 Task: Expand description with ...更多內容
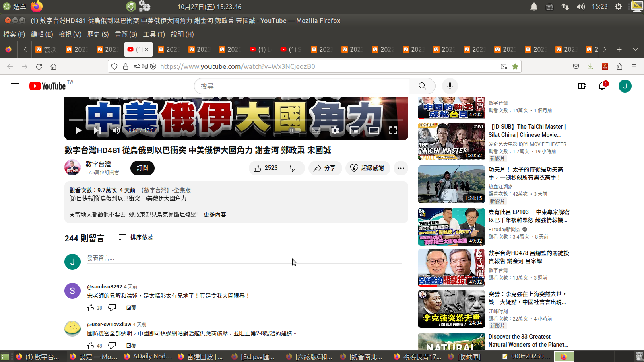click(213, 214)
